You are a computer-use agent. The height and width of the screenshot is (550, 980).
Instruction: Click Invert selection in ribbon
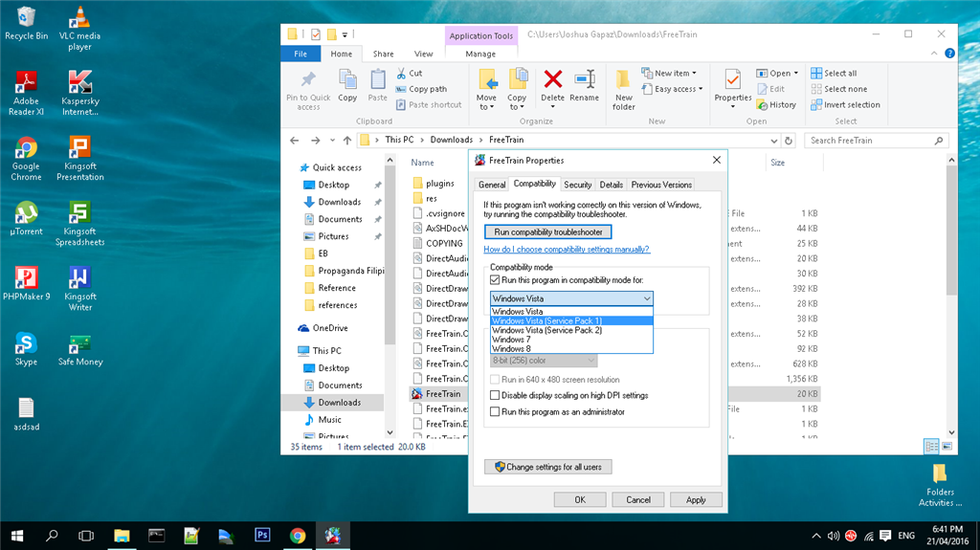[x=845, y=105]
